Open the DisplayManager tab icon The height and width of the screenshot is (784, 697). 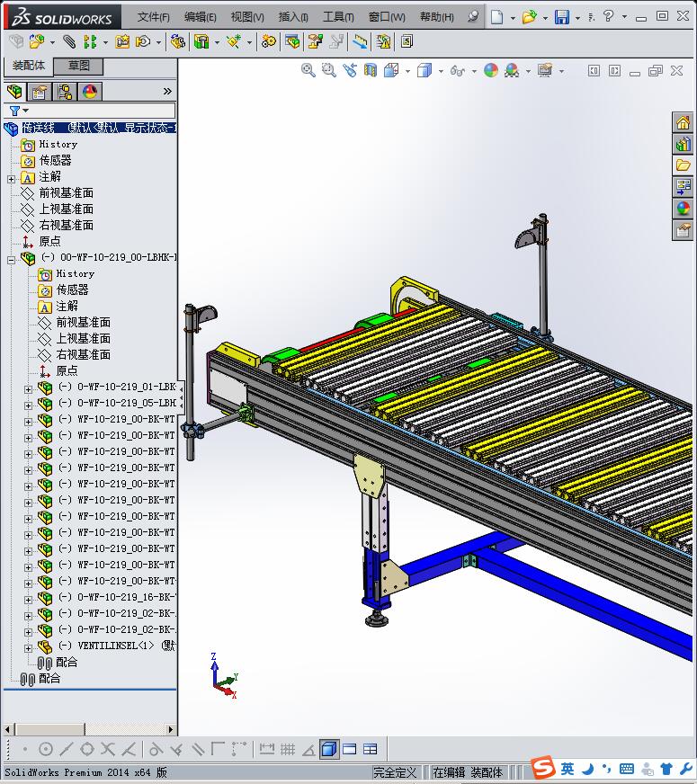90,92
